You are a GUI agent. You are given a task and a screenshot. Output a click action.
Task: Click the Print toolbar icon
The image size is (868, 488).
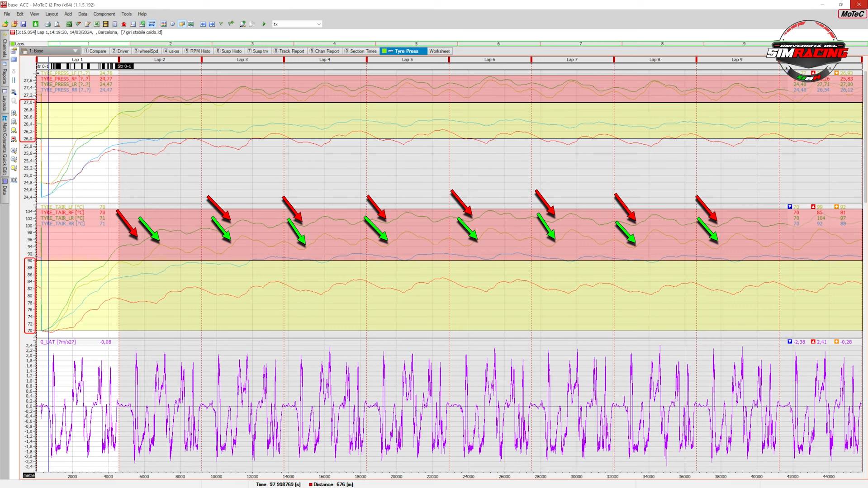[x=47, y=24]
